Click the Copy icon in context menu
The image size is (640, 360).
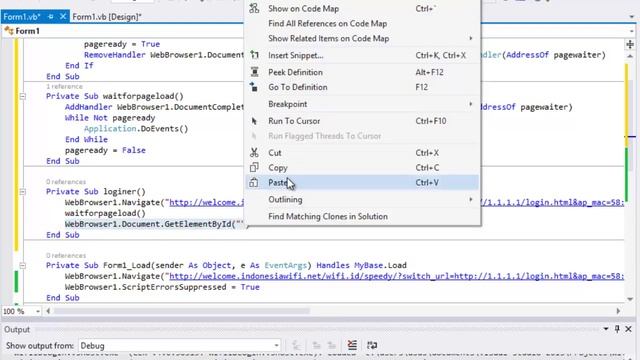pos(254,168)
